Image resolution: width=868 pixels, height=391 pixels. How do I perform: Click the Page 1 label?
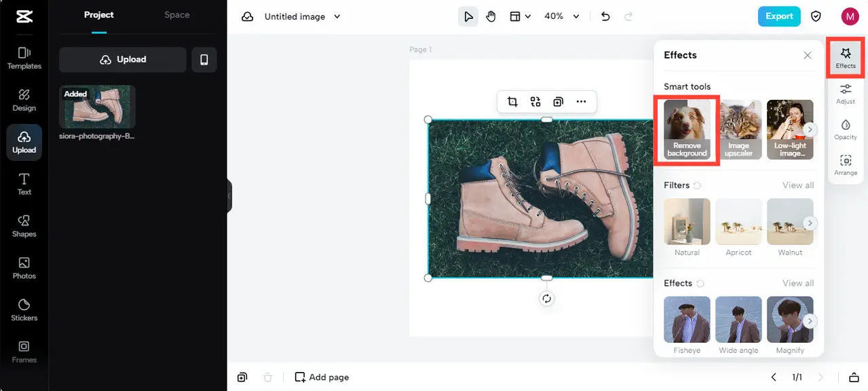click(420, 50)
